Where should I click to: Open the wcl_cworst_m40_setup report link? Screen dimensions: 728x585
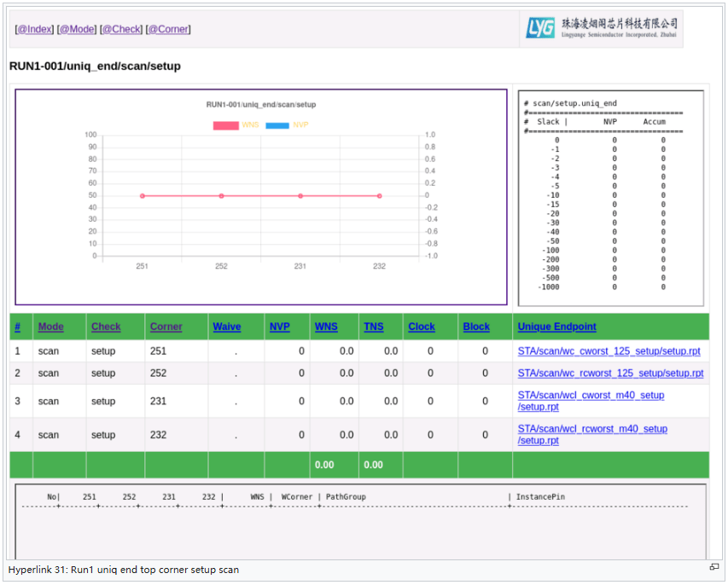[x=591, y=396]
